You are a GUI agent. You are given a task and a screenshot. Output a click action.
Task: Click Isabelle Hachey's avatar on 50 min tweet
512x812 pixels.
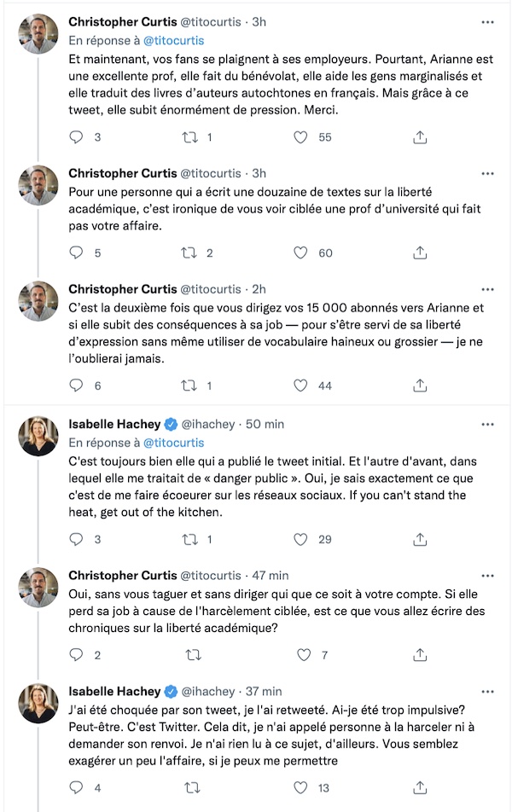38,436
